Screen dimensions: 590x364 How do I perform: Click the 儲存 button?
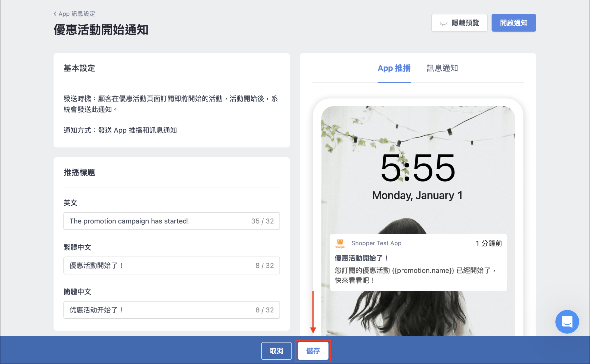click(x=313, y=351)
